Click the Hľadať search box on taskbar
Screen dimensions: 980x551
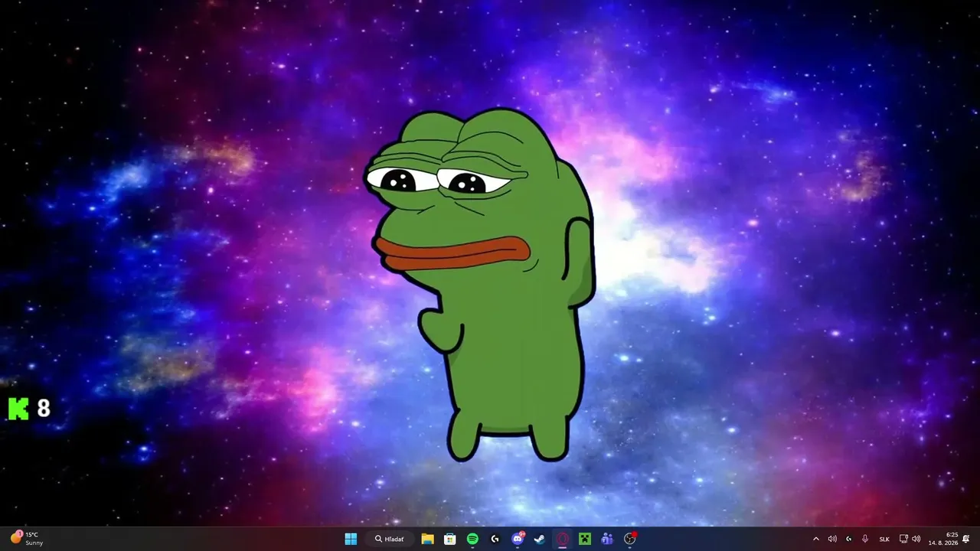pos(390,539)
